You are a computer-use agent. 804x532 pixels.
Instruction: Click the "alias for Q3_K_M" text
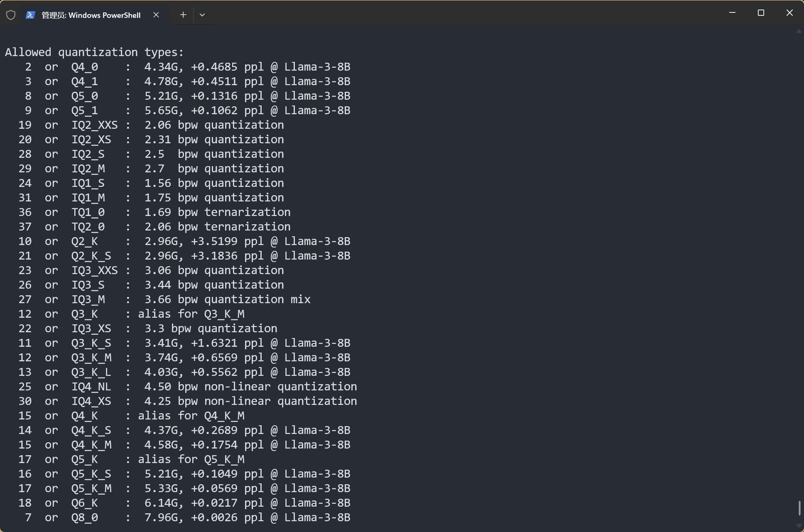pos(191,314)
